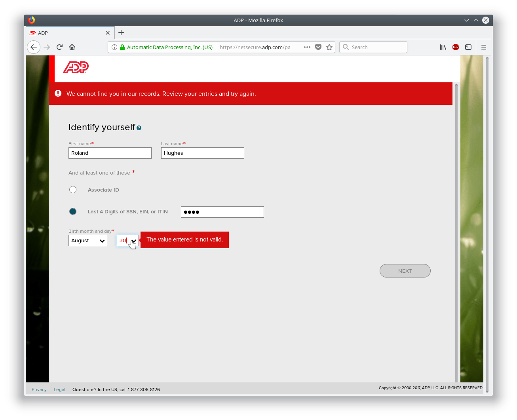Open a new browser tab
Viewport: 517px width, 420px height.
(x=121, y=33)
